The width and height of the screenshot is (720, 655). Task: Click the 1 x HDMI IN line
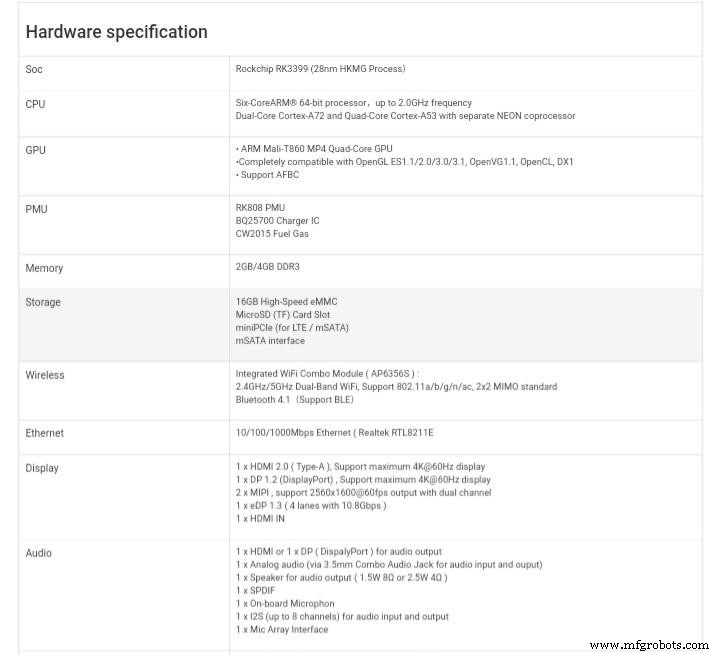click(261, 518)
